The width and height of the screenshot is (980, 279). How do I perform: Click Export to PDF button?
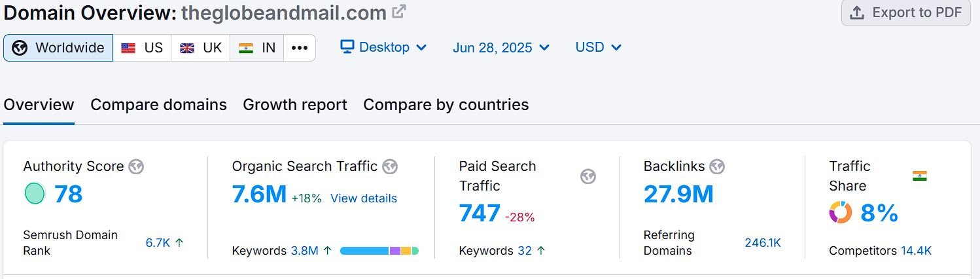click(906, 12)
